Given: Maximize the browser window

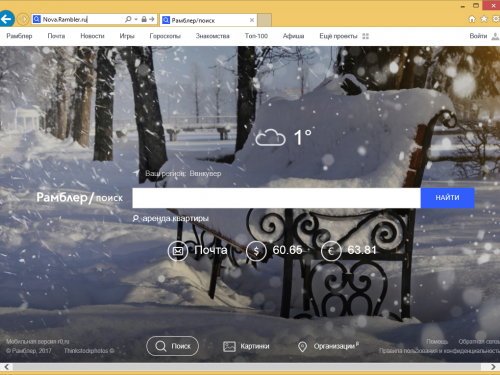Looking at the screenshot, I should point(476,5).
